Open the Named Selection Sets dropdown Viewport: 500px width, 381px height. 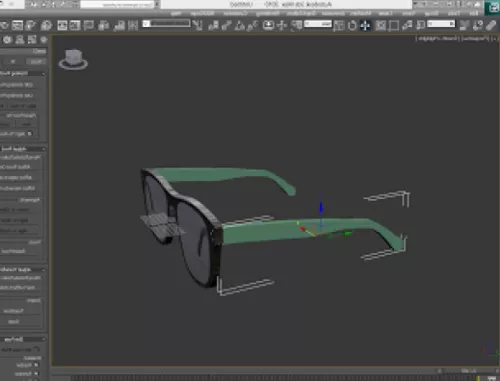(x=167, y=24)
